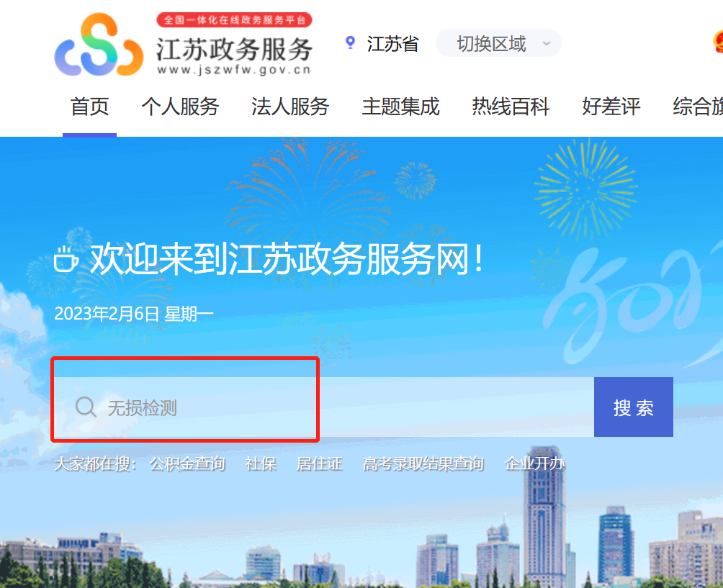This screenshot has height=588, width=723.
Task: Open the 好差评 navigation item
Action: [611, 107]
